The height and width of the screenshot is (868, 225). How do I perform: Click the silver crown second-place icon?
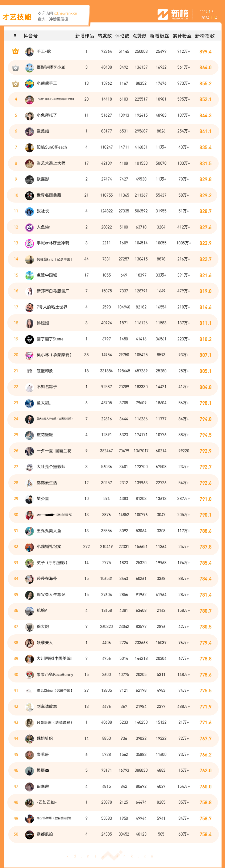(x=15, y=68)
